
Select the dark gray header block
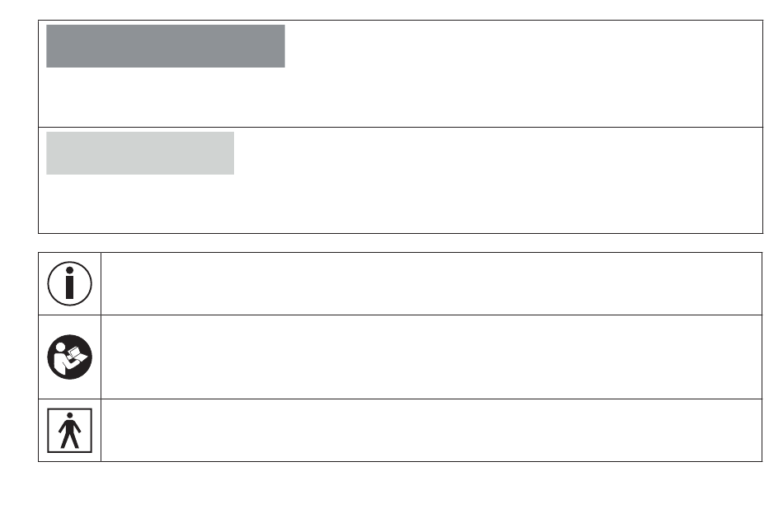[166, 46]
